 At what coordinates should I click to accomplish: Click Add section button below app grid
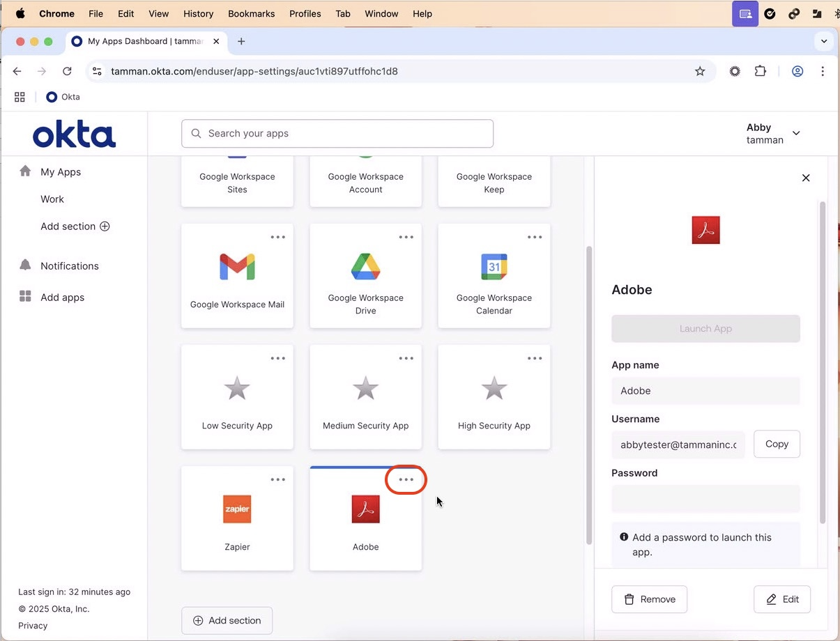pos(227,620)
